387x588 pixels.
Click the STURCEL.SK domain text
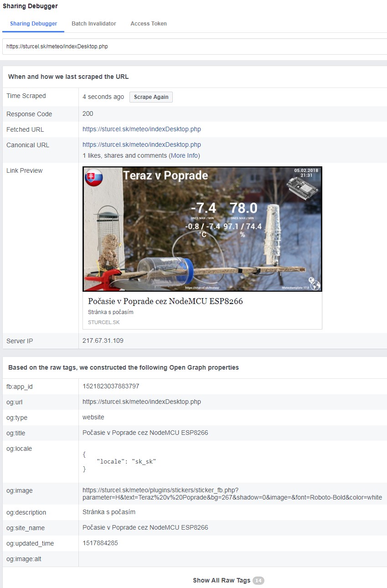tap(104, 322)
